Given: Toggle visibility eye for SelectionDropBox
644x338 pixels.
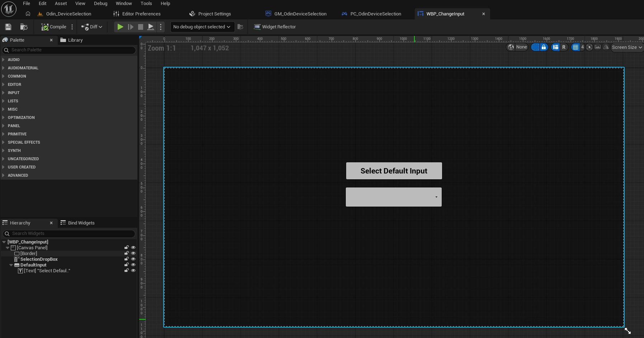Looking at the screenshot, I should pyautogui.click(x=133, y=259).
